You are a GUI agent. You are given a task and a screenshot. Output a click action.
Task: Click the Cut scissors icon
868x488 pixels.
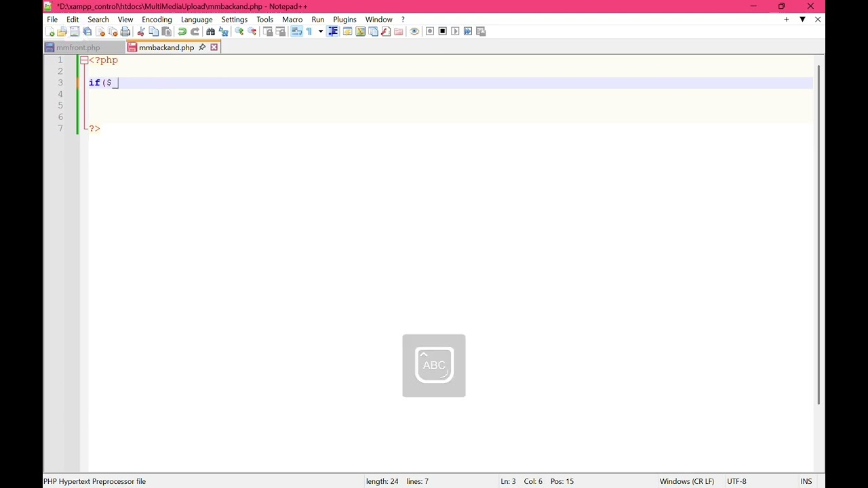[x=141, y=31]
